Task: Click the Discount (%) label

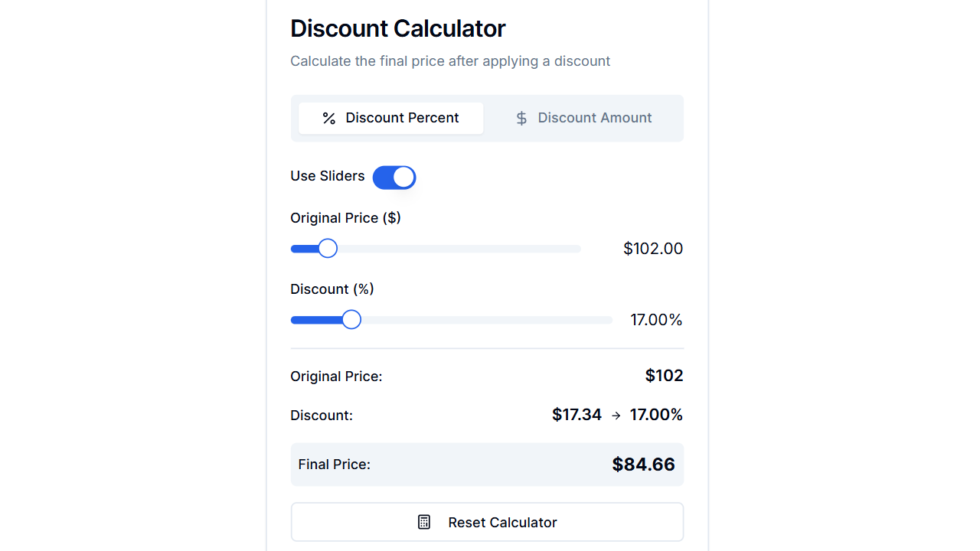Action: (x=332, y=289)
